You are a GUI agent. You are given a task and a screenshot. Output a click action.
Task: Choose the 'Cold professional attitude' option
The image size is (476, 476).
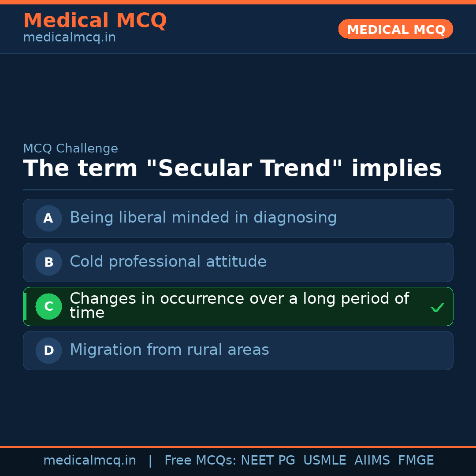(168, 262)
